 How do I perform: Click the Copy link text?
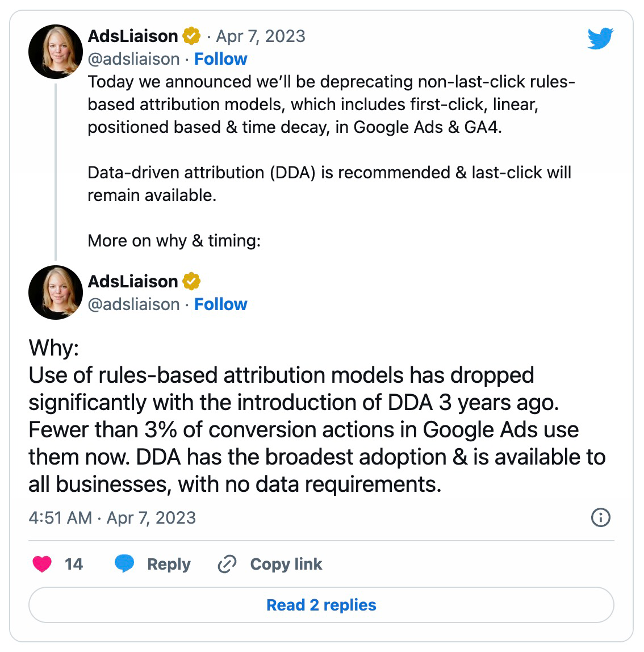[x=286, y=564]
